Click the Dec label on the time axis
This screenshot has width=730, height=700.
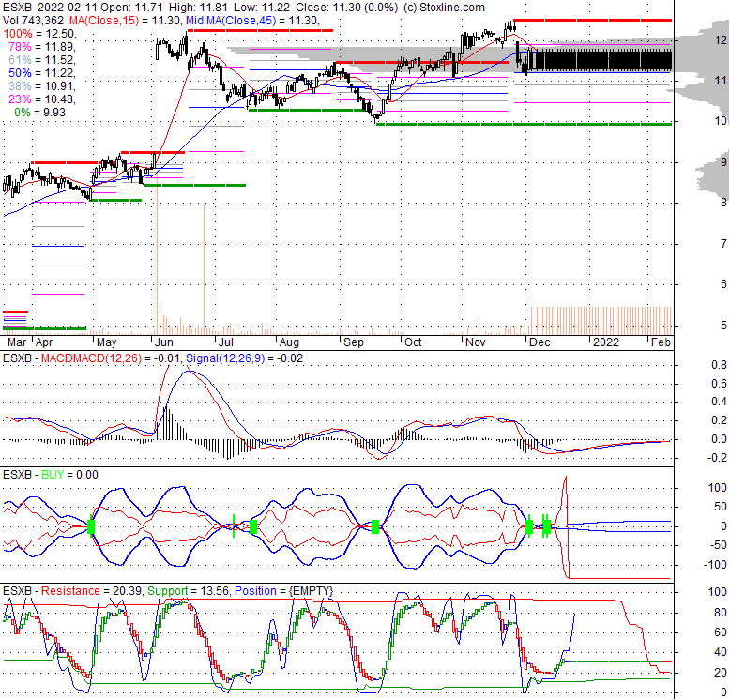pos(540,342)
